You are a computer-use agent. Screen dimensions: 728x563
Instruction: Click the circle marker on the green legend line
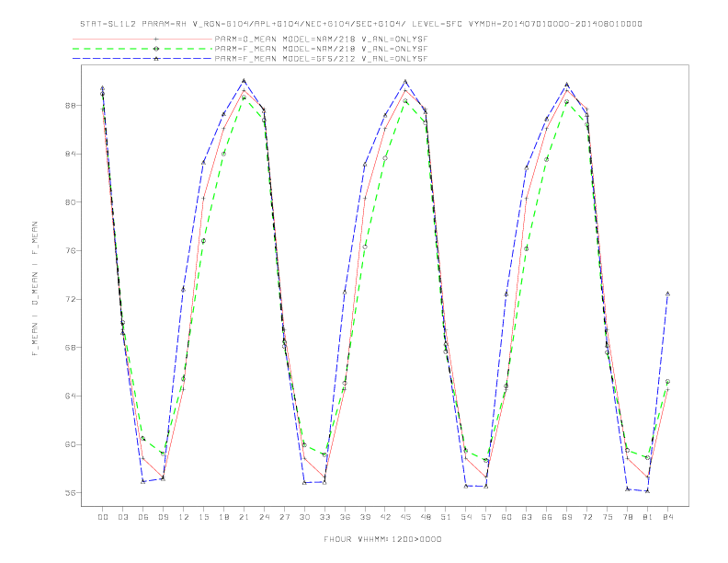tap(156, 49)
